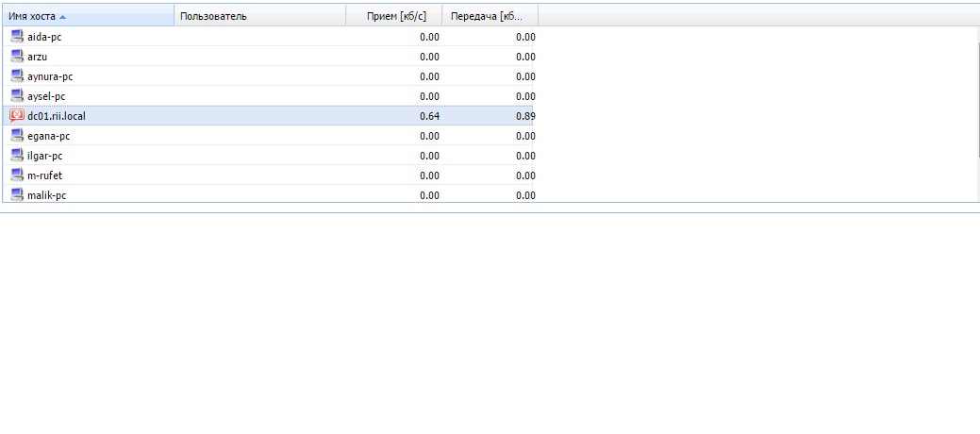Click the transmit value 0.00 in m-rufet row
Screen dimensions: 980x434
(525, 175)
